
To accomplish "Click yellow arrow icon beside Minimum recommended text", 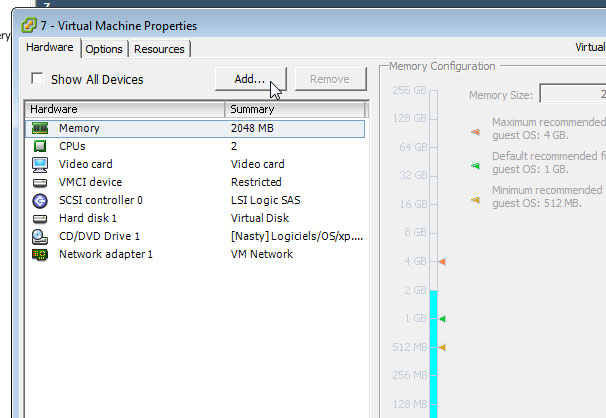I will coord(475,200).
